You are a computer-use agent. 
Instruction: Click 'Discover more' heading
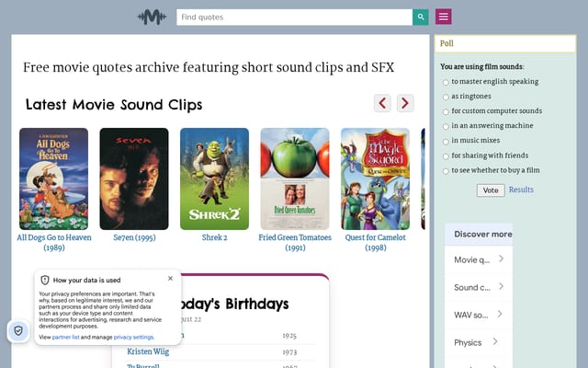click(x=483, y=235)
